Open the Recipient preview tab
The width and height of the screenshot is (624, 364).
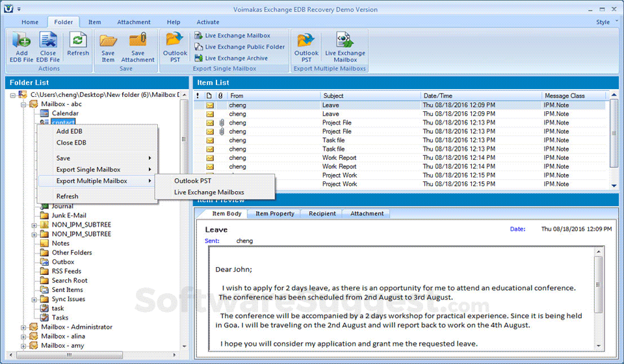[x=322, y=214]
